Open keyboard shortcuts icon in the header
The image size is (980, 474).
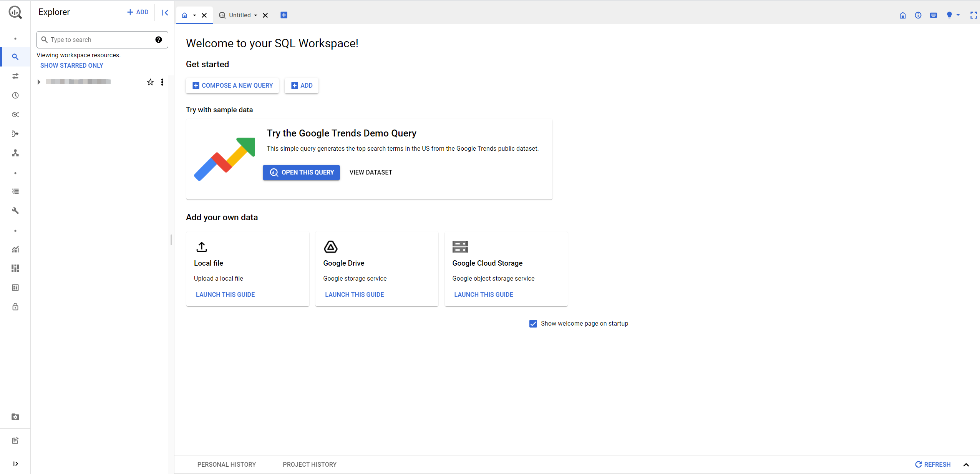934,15
